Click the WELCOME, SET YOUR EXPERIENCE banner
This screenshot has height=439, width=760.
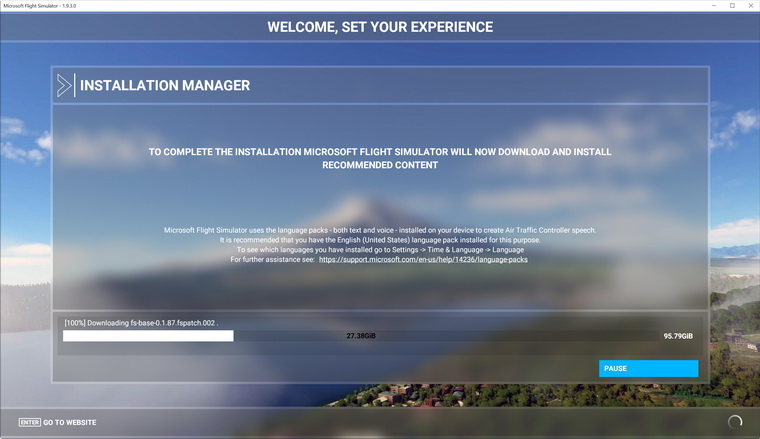[380, 27]
